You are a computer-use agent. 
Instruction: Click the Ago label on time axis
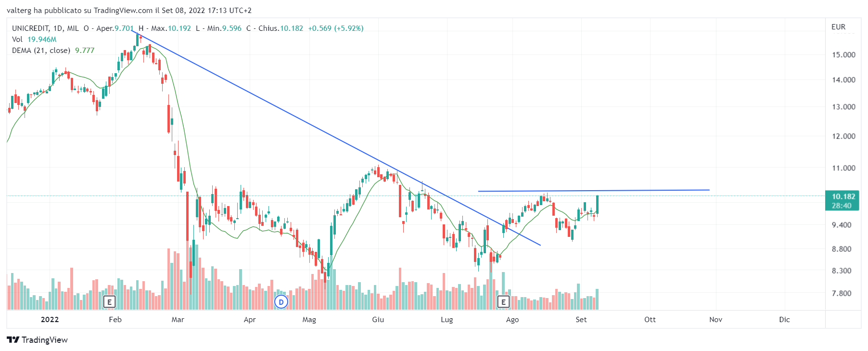tap(512, 320)
